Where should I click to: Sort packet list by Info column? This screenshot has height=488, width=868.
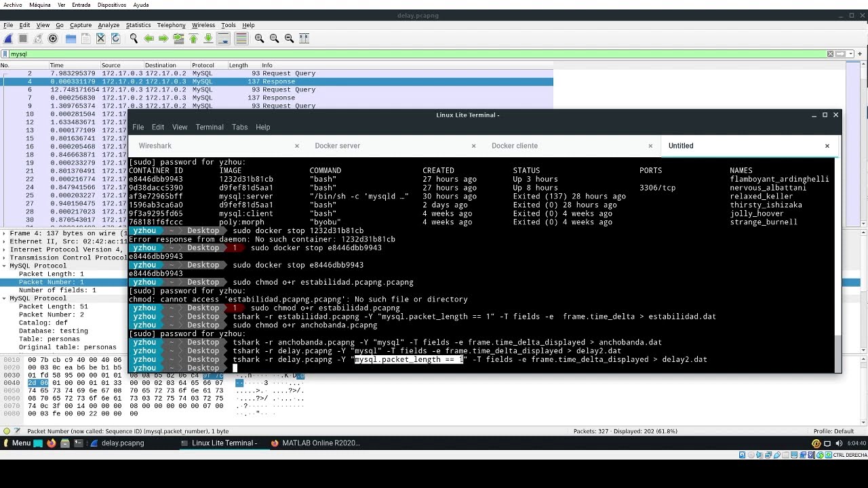[407, 66]
